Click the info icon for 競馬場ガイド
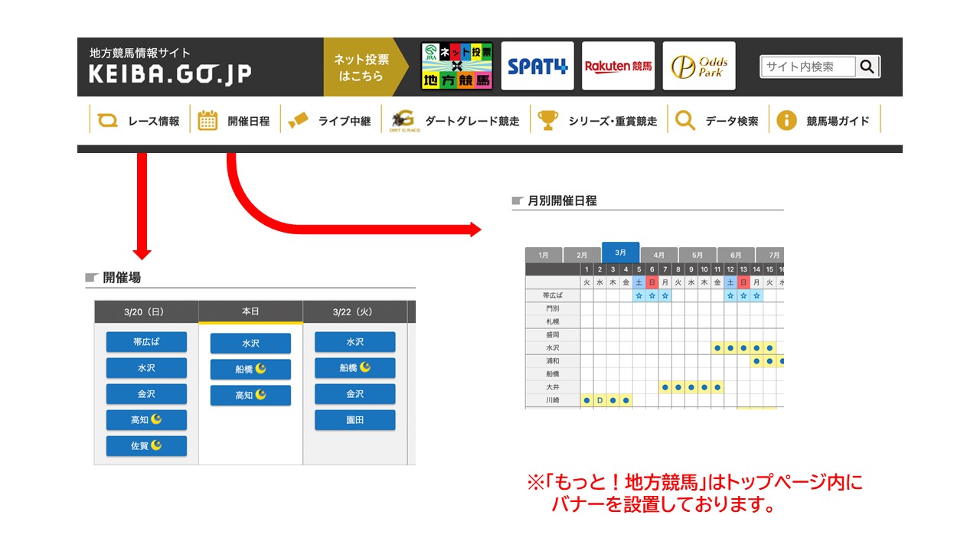Image resolution: width=980 pixels, height=551 pixels. [x=786, y=120]
